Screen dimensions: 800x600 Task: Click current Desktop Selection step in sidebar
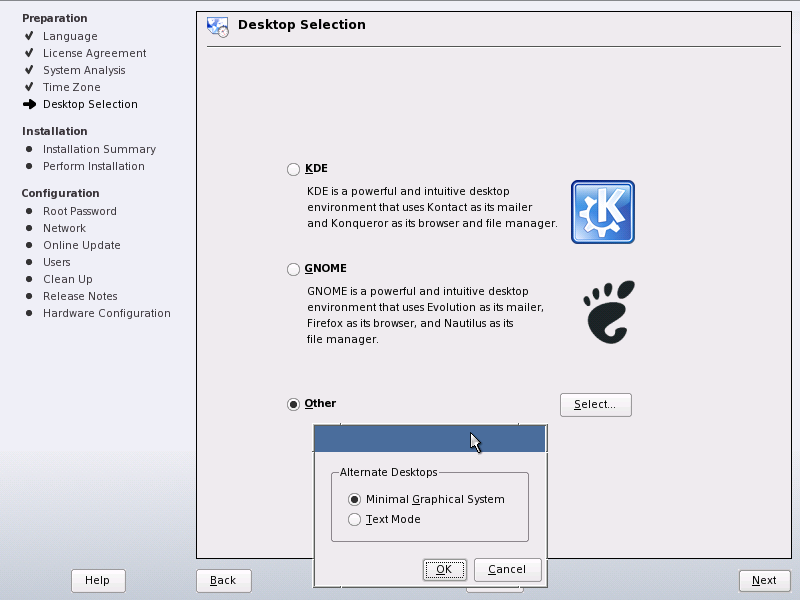coord(90,104)
